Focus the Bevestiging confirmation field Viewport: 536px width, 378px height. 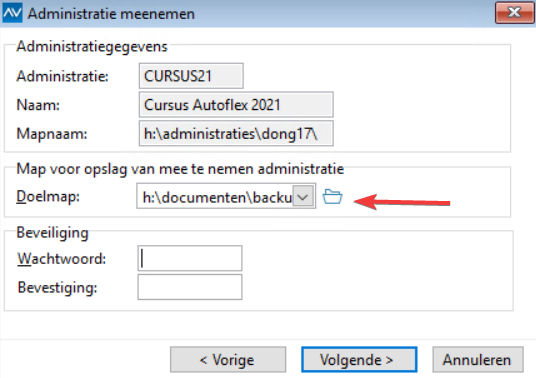(x=190, y=287)
